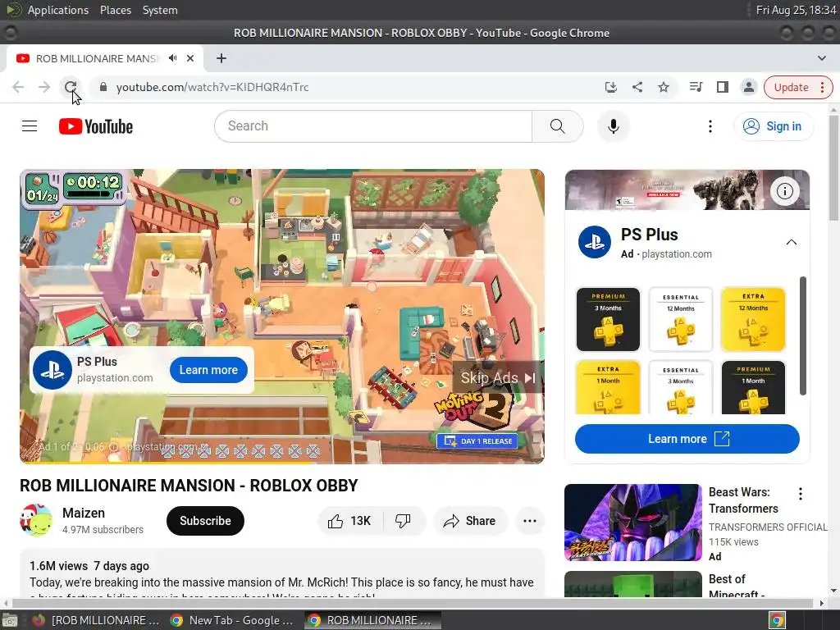The image size is (840, 630).
Task: Select the Extra 1 Month card
Action: [608, 387]
